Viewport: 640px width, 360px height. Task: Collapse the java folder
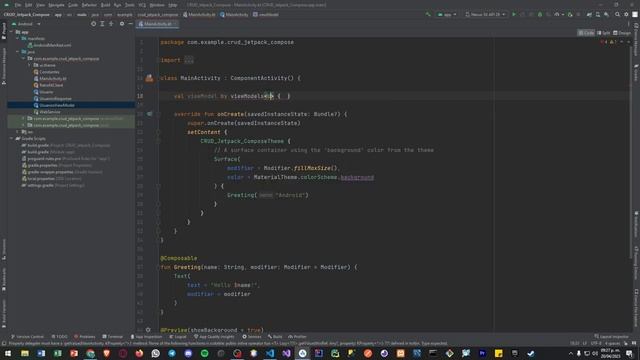18,52
